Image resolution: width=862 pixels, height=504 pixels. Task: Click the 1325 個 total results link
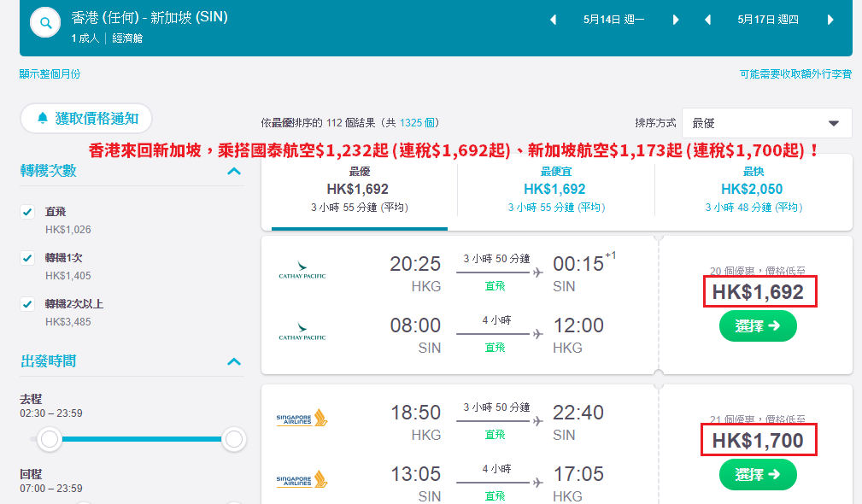click(419, 122)
